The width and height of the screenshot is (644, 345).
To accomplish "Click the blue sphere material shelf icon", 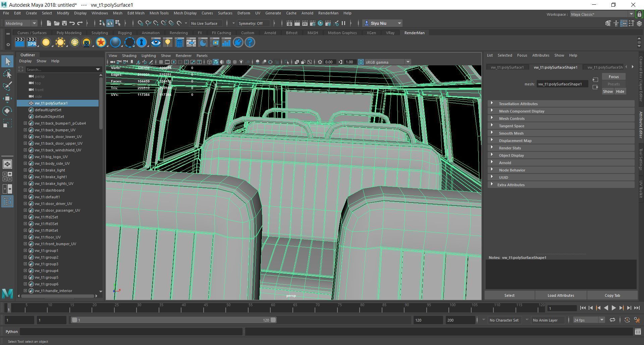I will tap(115, 43).
